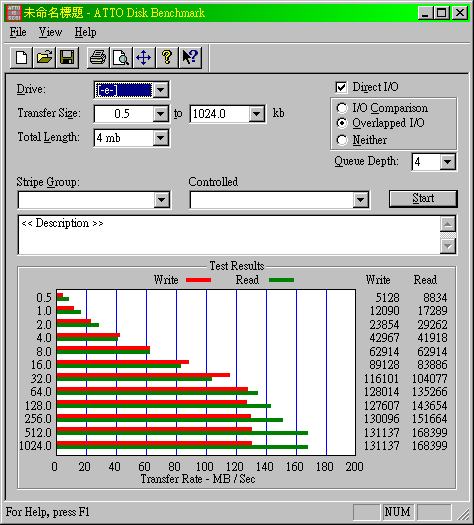
Task: Open the File menu
Action: coord(18,32)
